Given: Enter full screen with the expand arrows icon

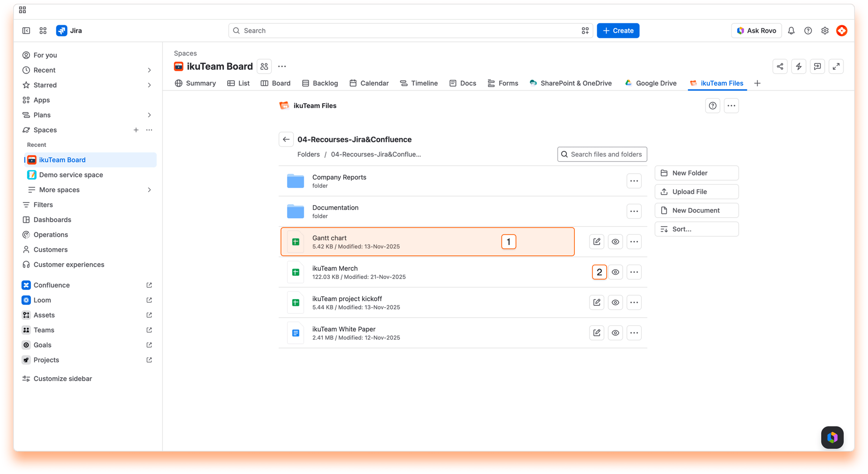Looking at the screenshot, I should [836, 66].
